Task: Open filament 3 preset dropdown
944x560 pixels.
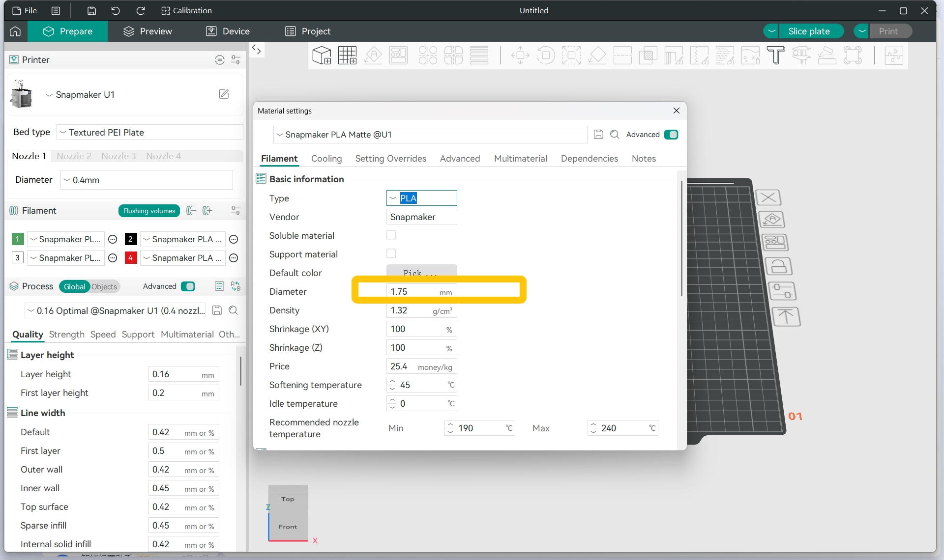Action: click(65, 258)
